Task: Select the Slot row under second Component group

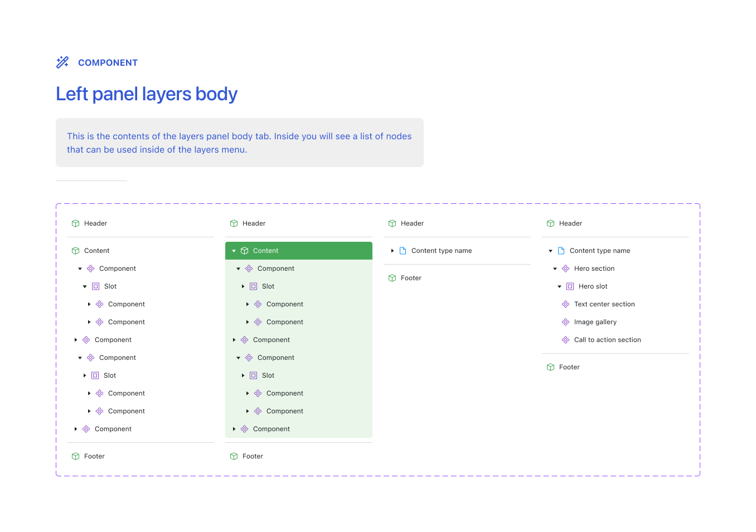Action: point(110,375)
